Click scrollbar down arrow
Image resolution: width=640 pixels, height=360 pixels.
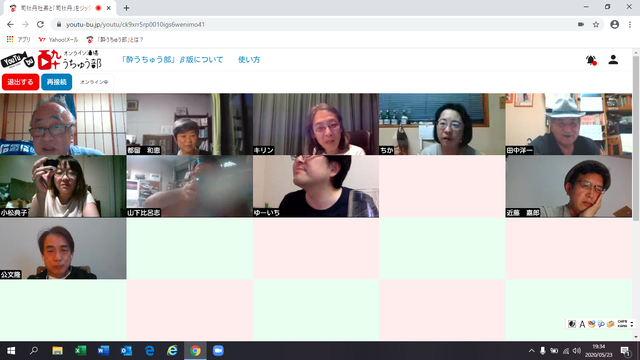(636, 337)
